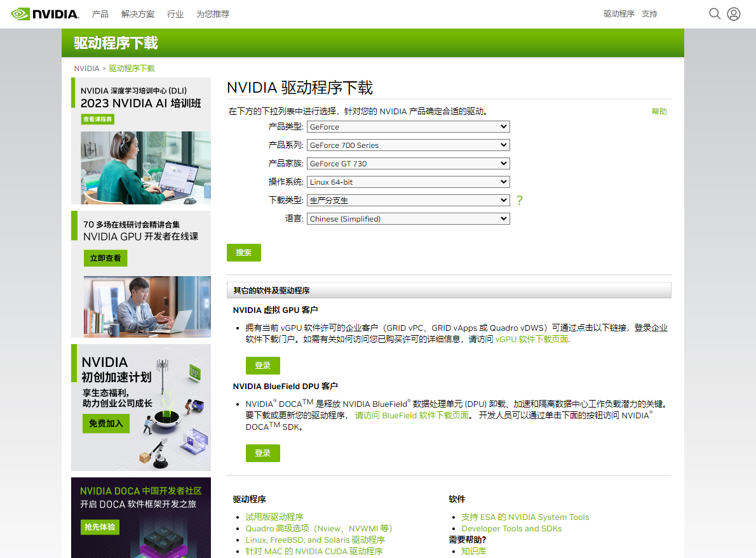756x558 pixels.
Task: Open the user account icon
Action: 734,14
